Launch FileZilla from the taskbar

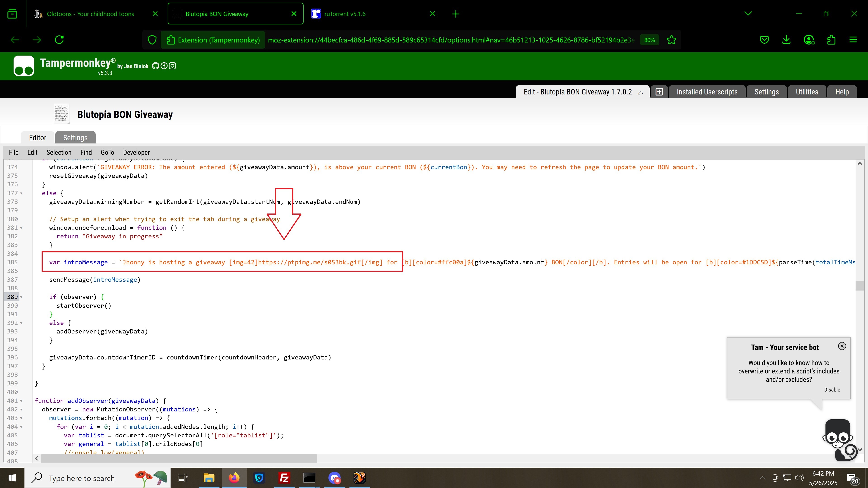(284, 478)
